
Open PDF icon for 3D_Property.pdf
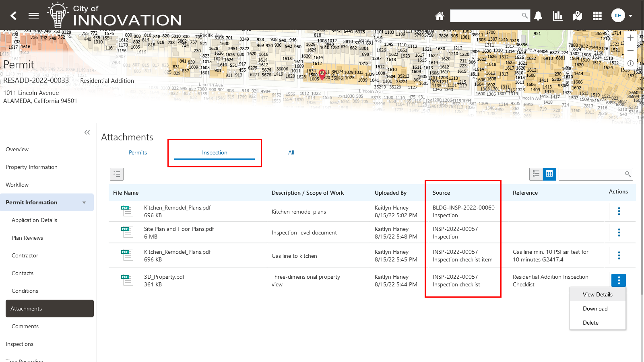pyautogui.click(x=127, y=280)
